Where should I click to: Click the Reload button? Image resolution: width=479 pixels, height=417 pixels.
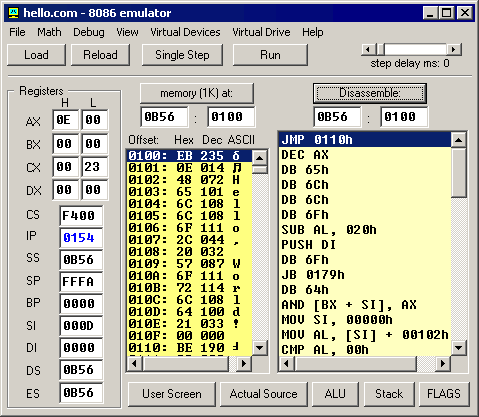pos(100,55)
